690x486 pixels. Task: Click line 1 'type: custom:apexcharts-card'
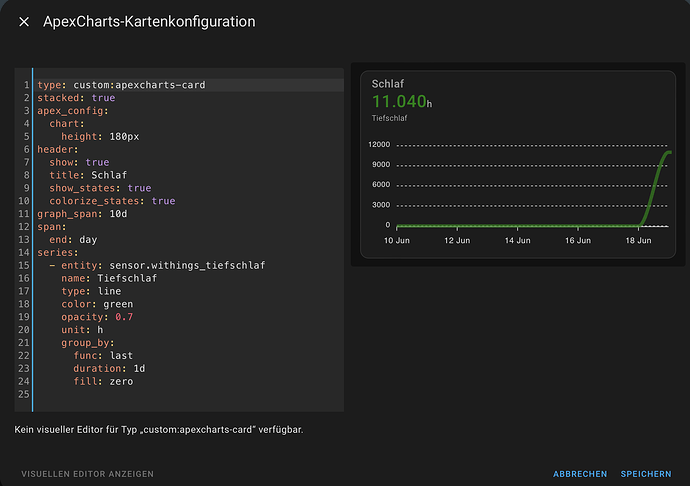[x=121, y=85]
